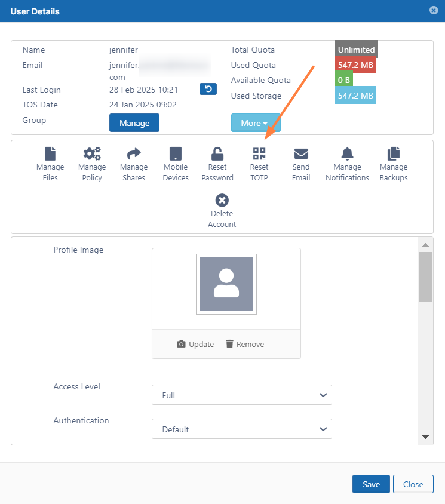Reset last login using the undo icon
This screenshot has width=445, height=504.
click(208, 89)
